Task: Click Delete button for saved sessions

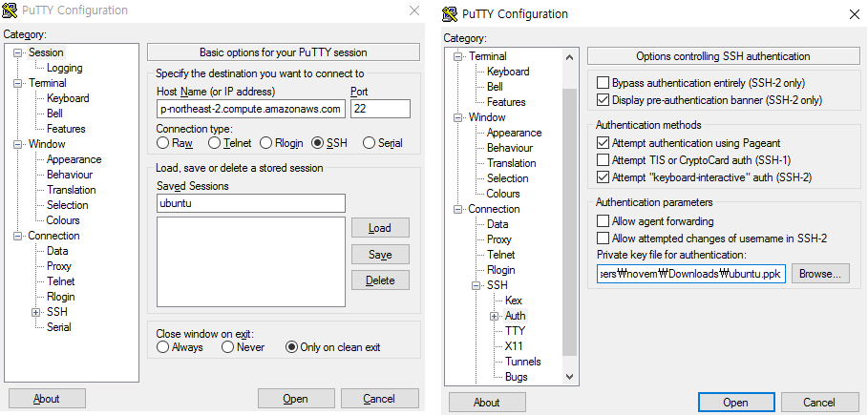Action: click(380, 280)
